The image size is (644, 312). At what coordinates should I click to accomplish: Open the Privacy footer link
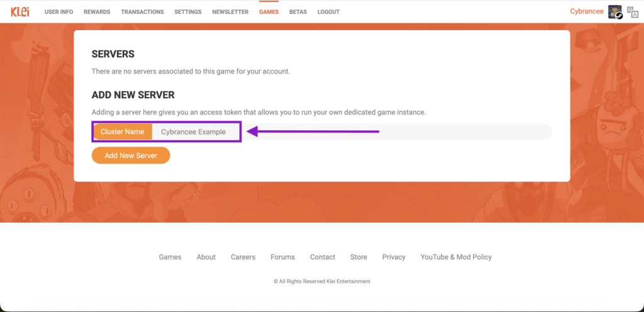[394, 257]
